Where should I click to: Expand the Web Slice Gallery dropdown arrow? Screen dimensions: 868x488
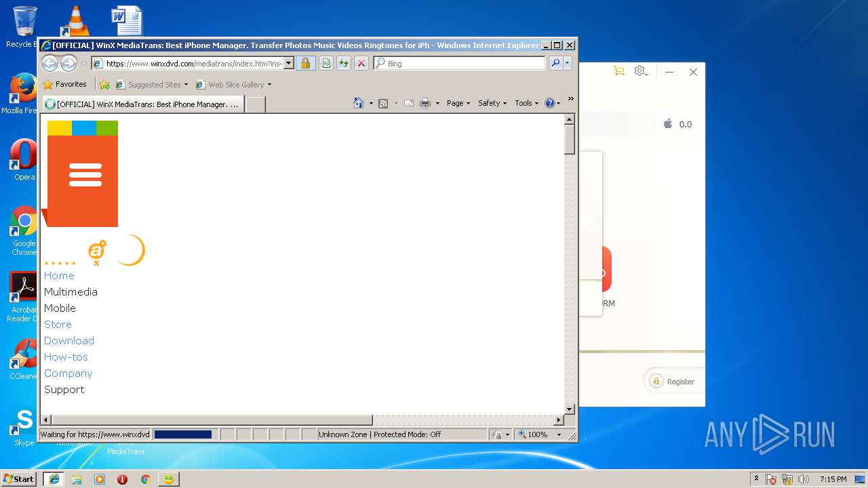pos(269,85)
